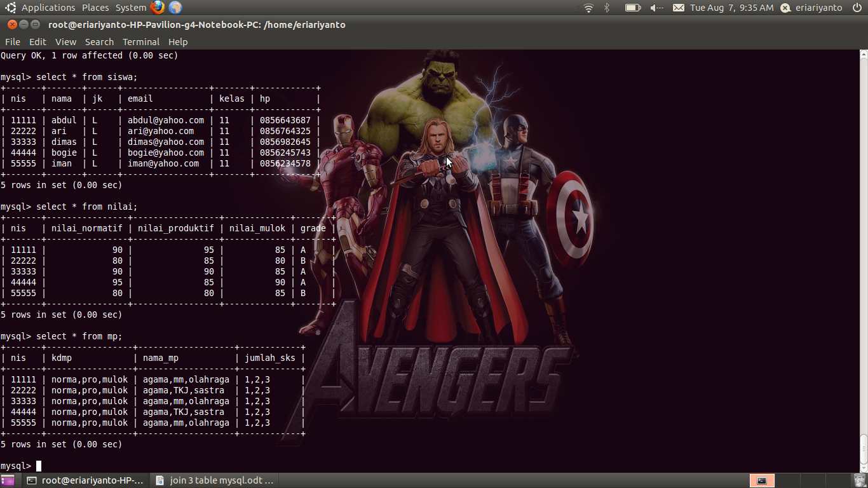Minimize the terminal window
Screen dimensions: 868x488
(x=24, y=25)
